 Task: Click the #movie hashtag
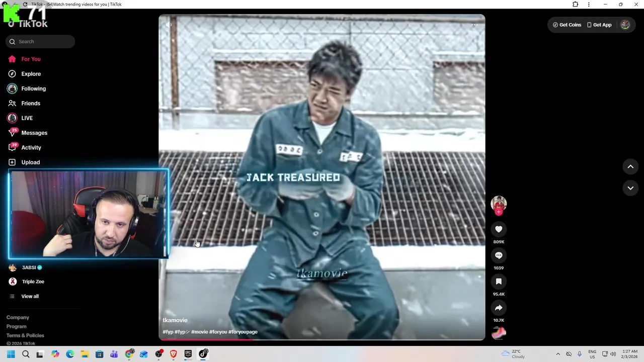click(x=199, y=332)
